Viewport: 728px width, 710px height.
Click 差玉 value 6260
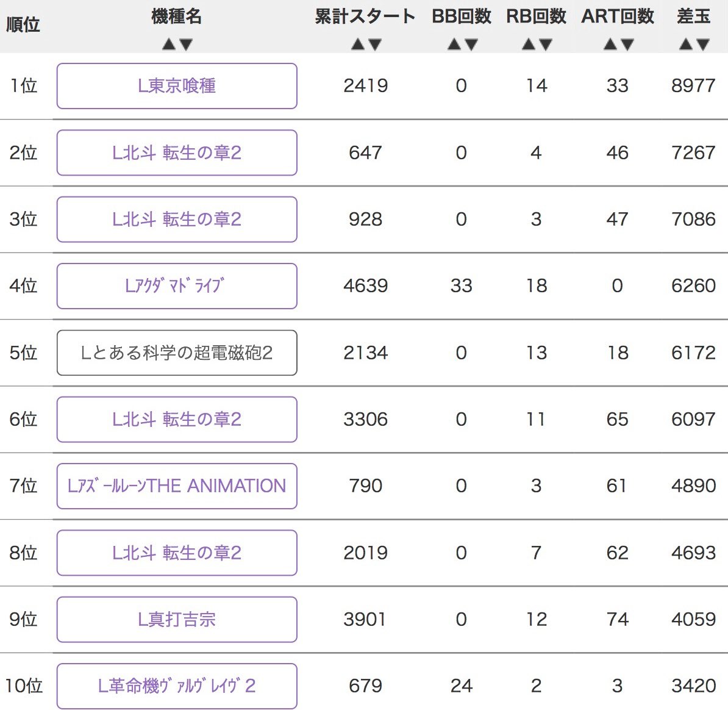click(x=694, y=286)
